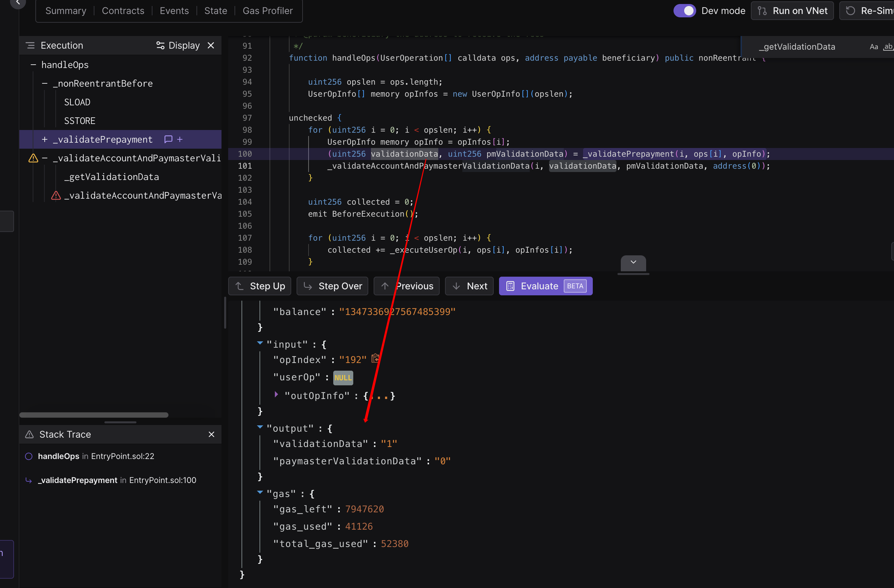Click the Previous step button
This screenshot has height=588, width=894.
click(x=407, y=286)
